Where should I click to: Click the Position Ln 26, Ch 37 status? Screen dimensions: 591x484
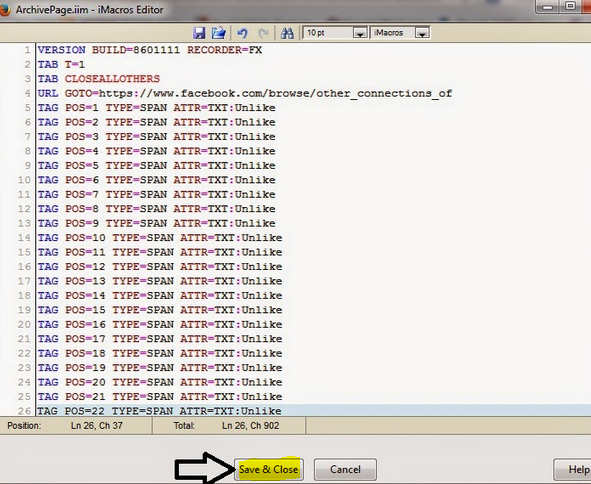point(65,426)
